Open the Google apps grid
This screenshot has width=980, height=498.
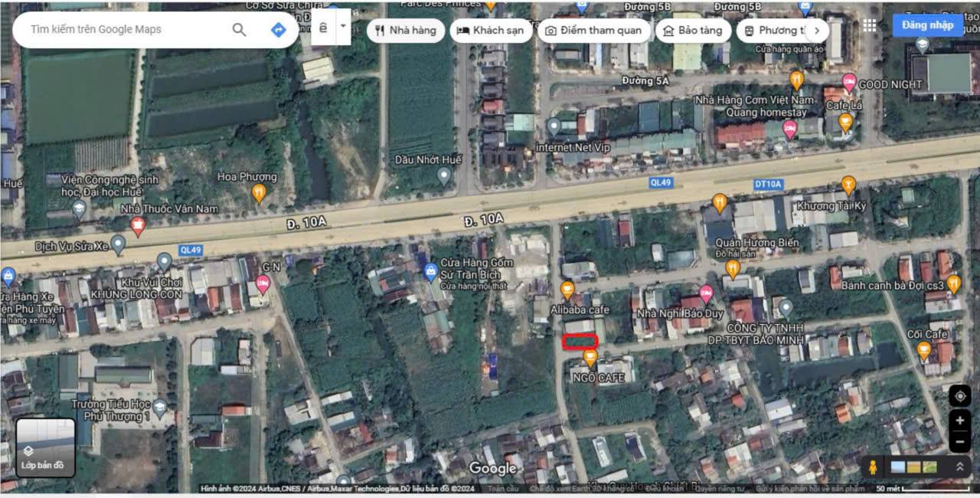tap(870, 25)
